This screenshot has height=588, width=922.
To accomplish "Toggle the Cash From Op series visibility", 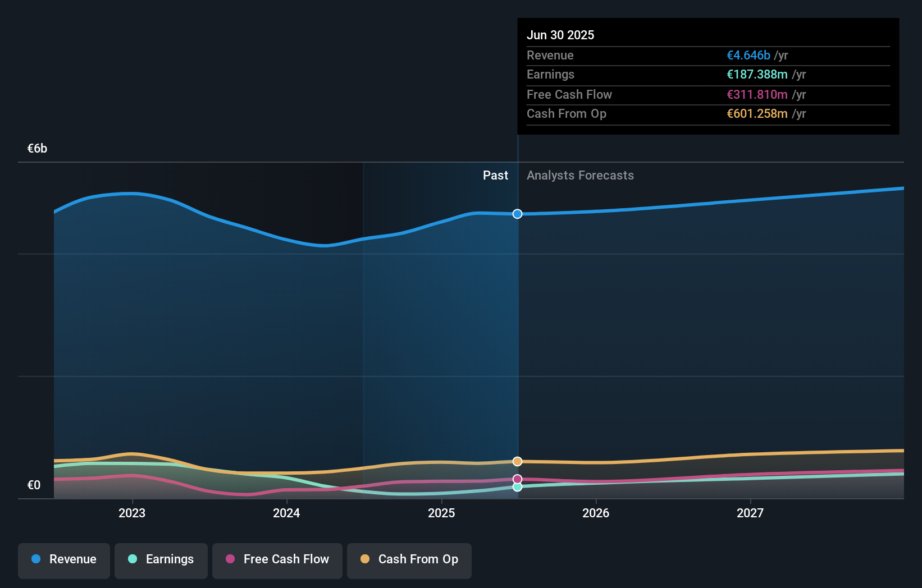I will pyautogui.click(x=409, y=559).
